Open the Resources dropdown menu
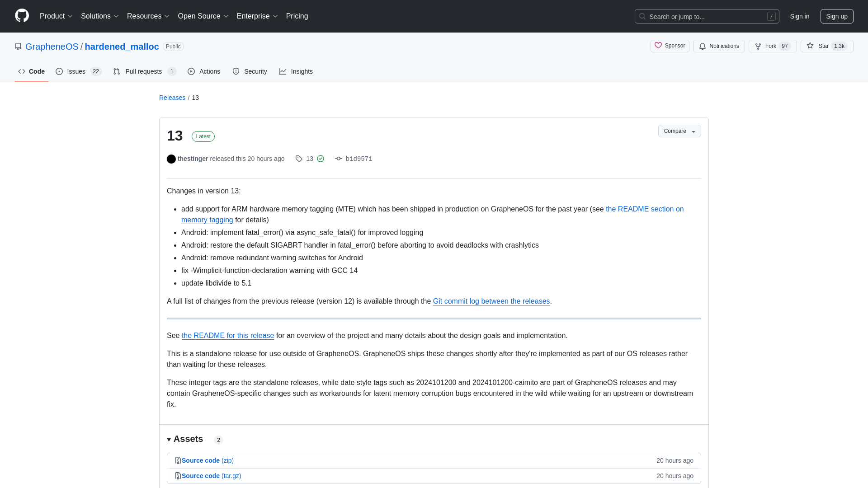Image resolution: width=868 pixels, height=488 pixels. 148,16
